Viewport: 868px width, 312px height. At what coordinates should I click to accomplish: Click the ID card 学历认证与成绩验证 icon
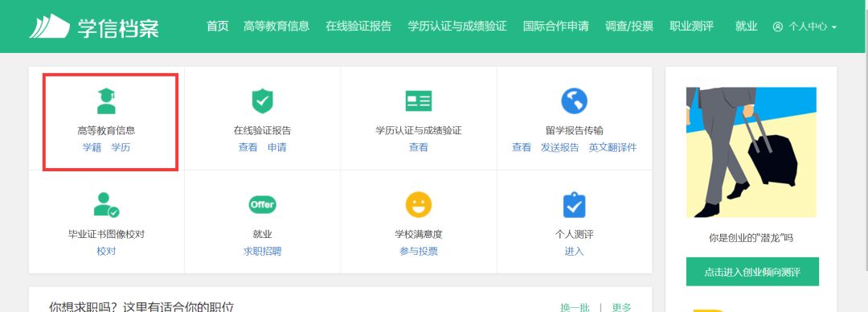pos(419,101)
